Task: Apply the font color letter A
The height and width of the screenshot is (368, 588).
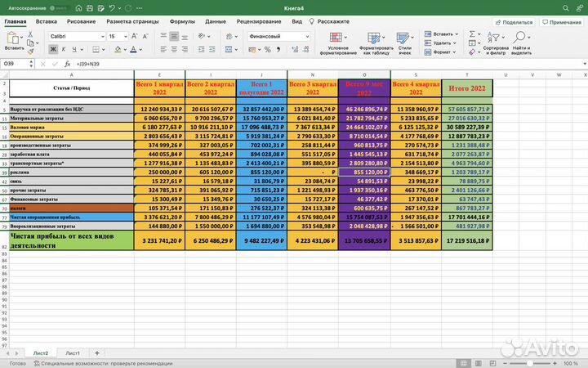Action: point(133,49)
